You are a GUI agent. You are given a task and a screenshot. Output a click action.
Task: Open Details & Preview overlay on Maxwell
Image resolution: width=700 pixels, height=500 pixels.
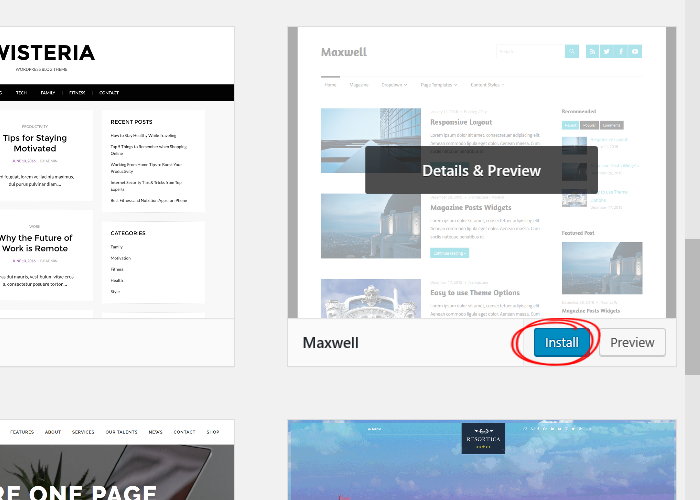(481, 171)
